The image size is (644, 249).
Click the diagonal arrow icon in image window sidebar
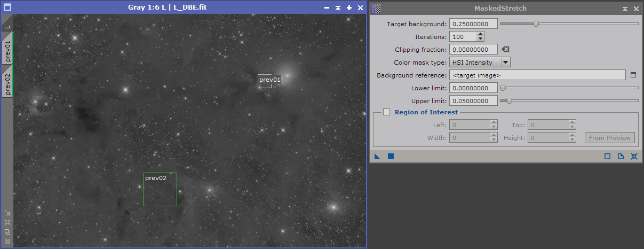pyautogui.click(x=7, y=213)
